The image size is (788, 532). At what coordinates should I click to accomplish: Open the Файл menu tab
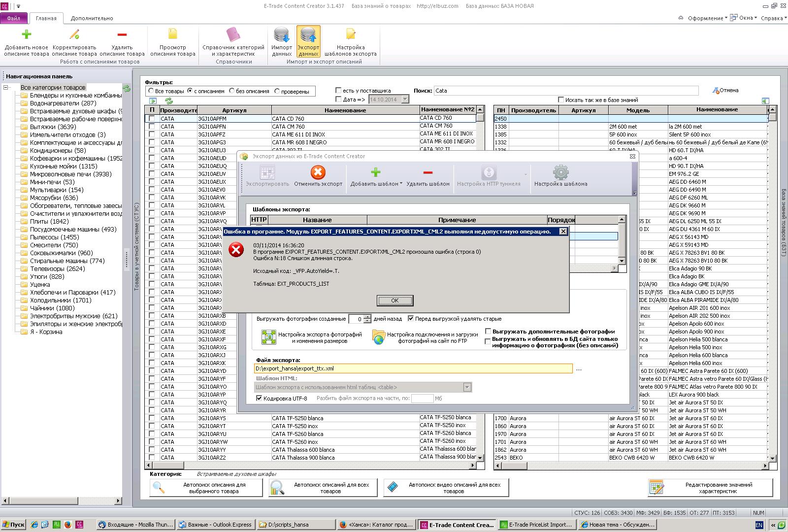[x=14, y=18]
